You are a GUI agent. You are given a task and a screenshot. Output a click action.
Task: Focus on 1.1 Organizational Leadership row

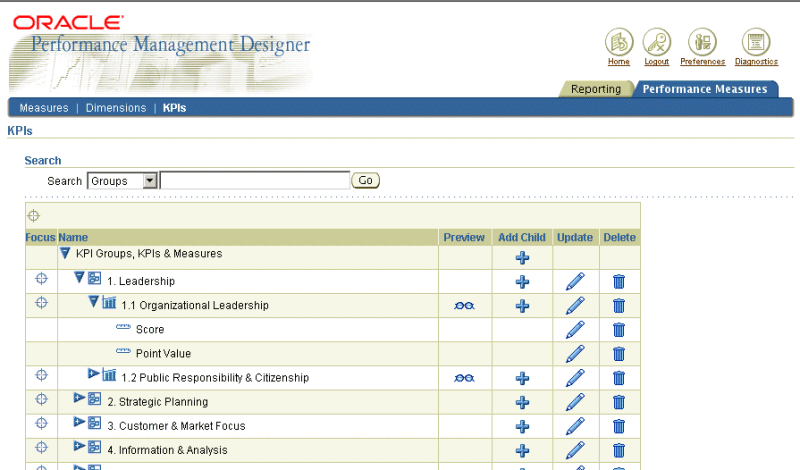pos(41,303)
